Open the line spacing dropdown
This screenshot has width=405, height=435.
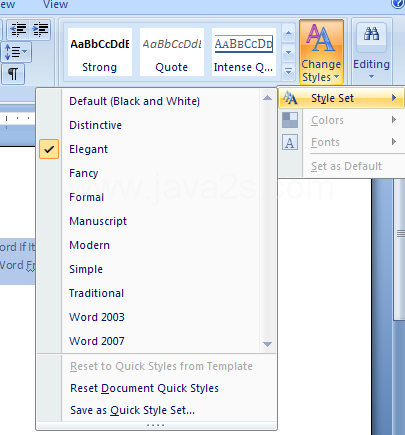coord(16,52)
